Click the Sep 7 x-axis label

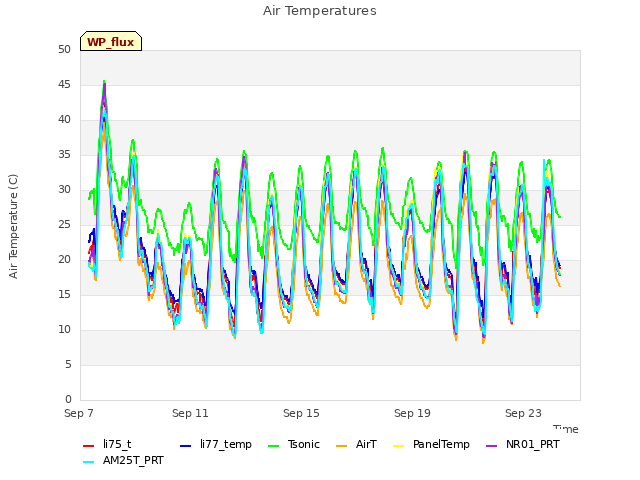[x=79, y=413]
